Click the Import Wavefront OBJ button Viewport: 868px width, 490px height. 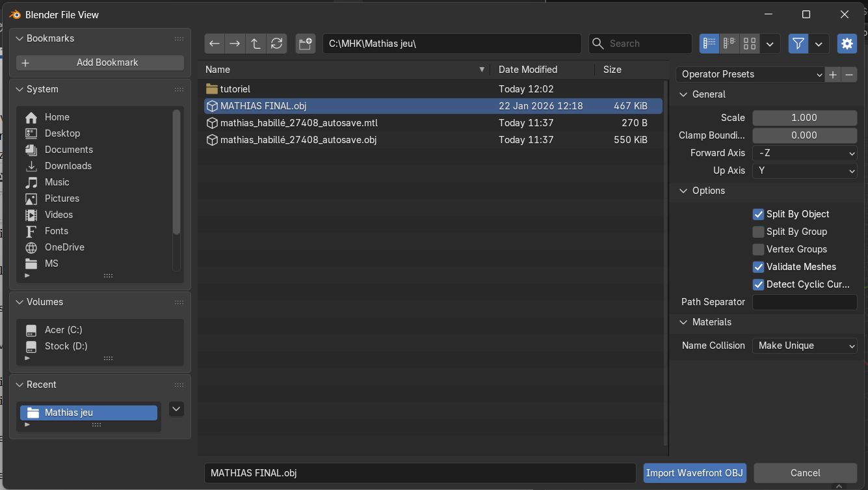point(694,473)
